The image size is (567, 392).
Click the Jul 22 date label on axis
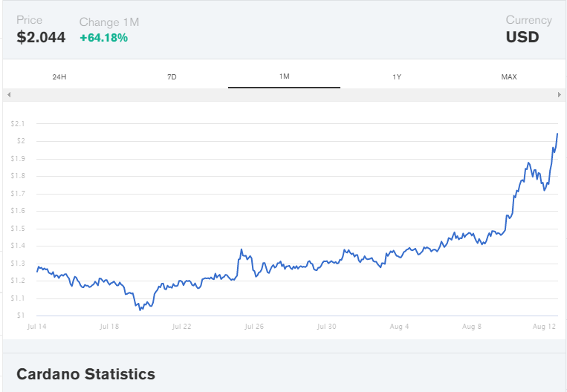point(182,326)
